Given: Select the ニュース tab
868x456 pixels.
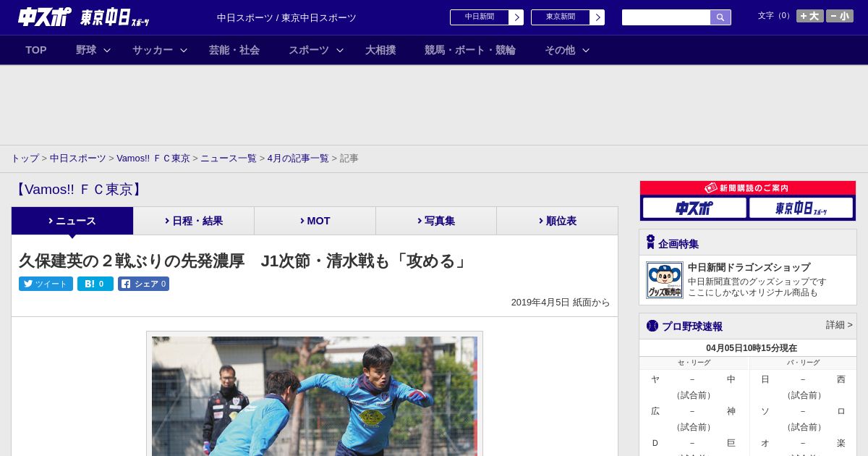Looking at the screenshot, I should (x=72, y=221).
